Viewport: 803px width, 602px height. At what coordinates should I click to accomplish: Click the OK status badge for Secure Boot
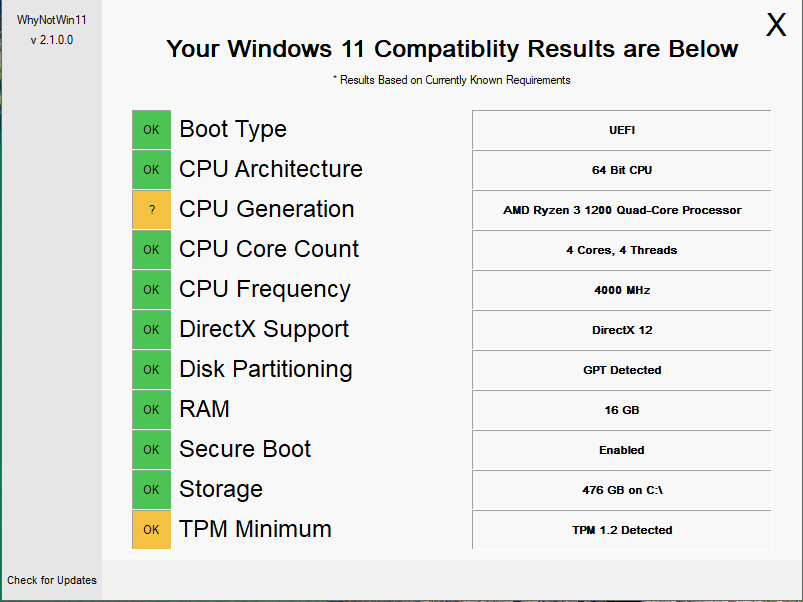(x=152, y=449)
